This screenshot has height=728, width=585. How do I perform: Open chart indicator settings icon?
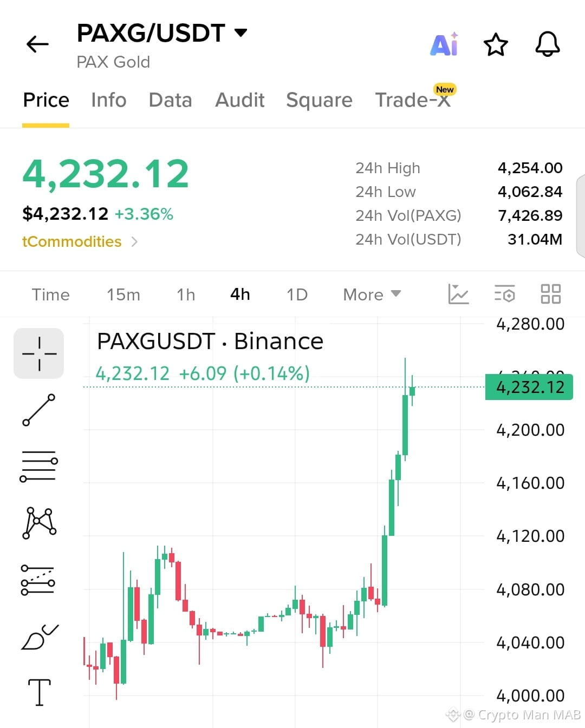pyautogui.click(x=504, y=294)
